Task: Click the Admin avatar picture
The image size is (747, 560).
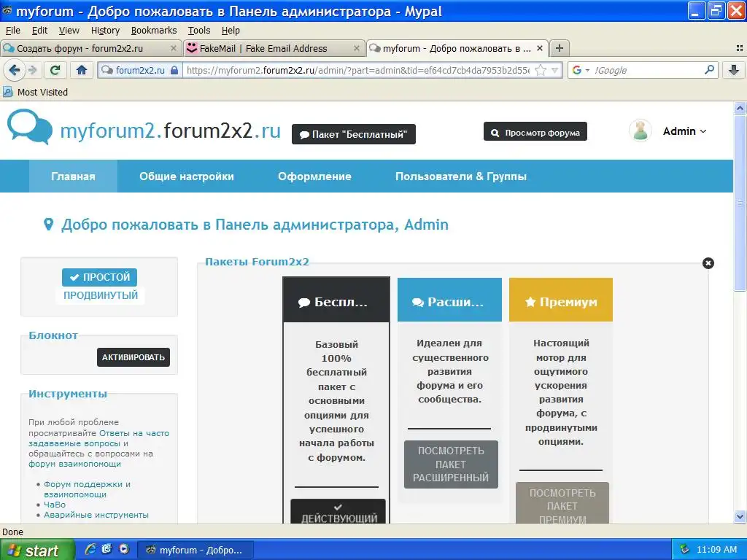Action: coord(640,131)
